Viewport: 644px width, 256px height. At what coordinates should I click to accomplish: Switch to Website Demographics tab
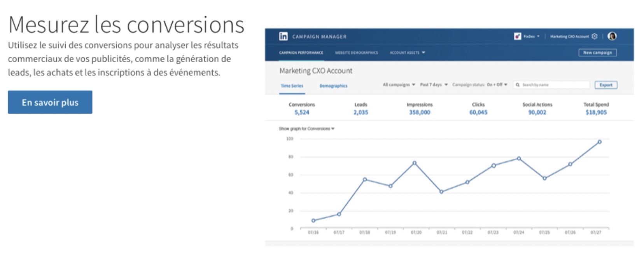[x=356, y=53]
